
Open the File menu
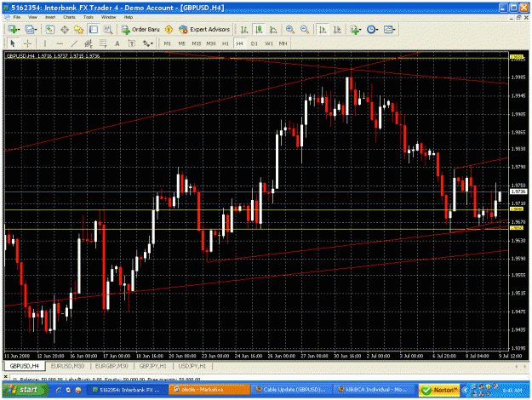coord(17,17)
